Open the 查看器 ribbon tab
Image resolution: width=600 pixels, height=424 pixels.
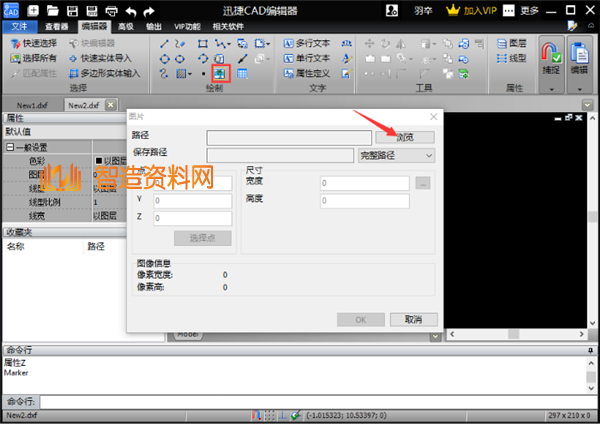click(57, 27)
